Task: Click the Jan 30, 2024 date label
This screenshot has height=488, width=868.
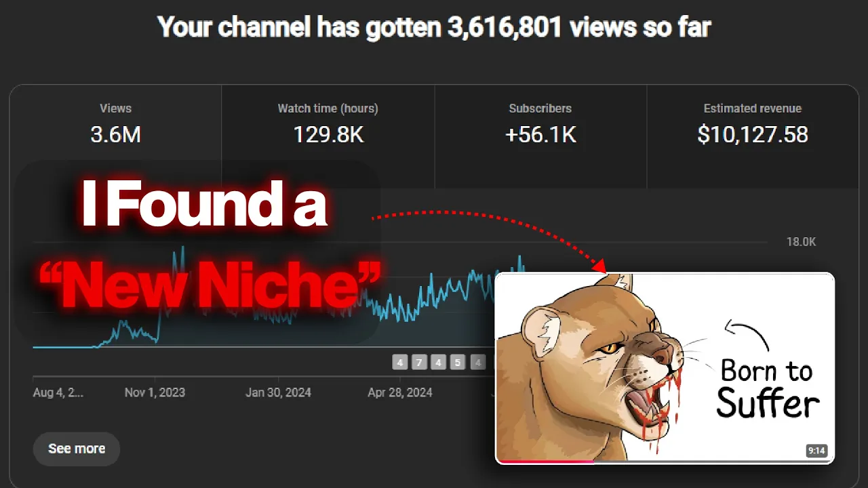Action: pos(278,392)
